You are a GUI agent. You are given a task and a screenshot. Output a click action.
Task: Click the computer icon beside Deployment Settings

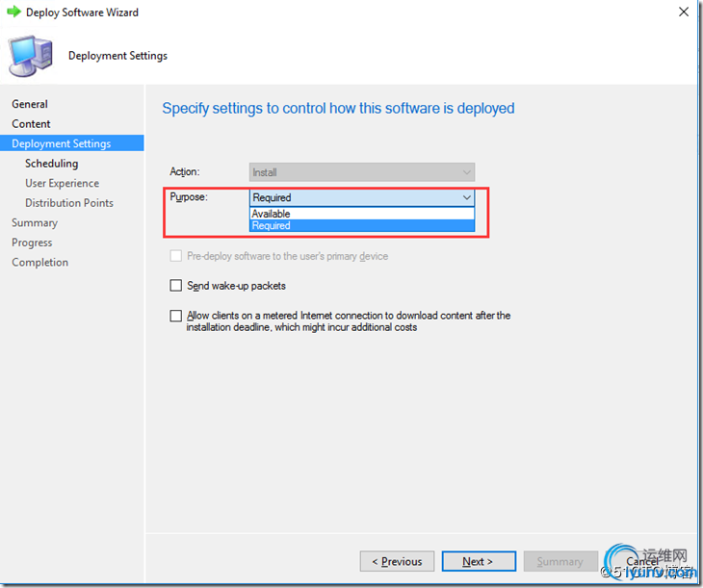pyautogui.click(x=31, y=56)
